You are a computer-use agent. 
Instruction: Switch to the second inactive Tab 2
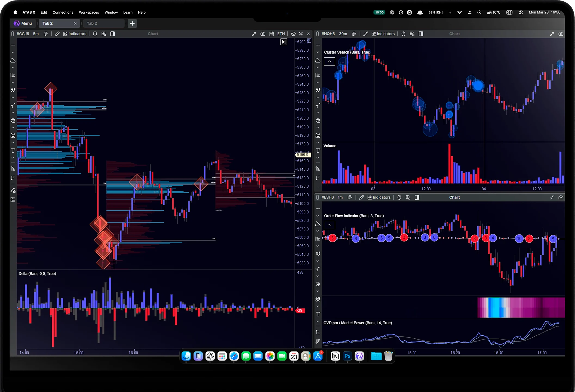(x=103, y=23)
